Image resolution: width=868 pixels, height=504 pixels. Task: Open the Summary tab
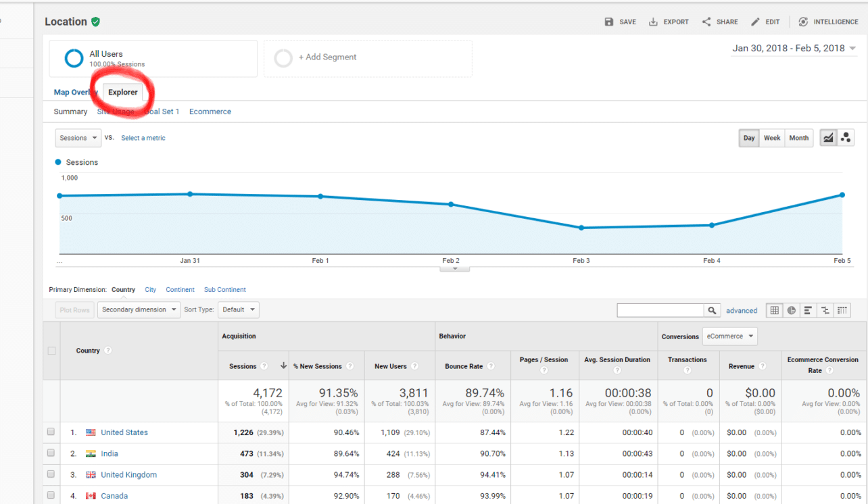[x=70, y=111]
